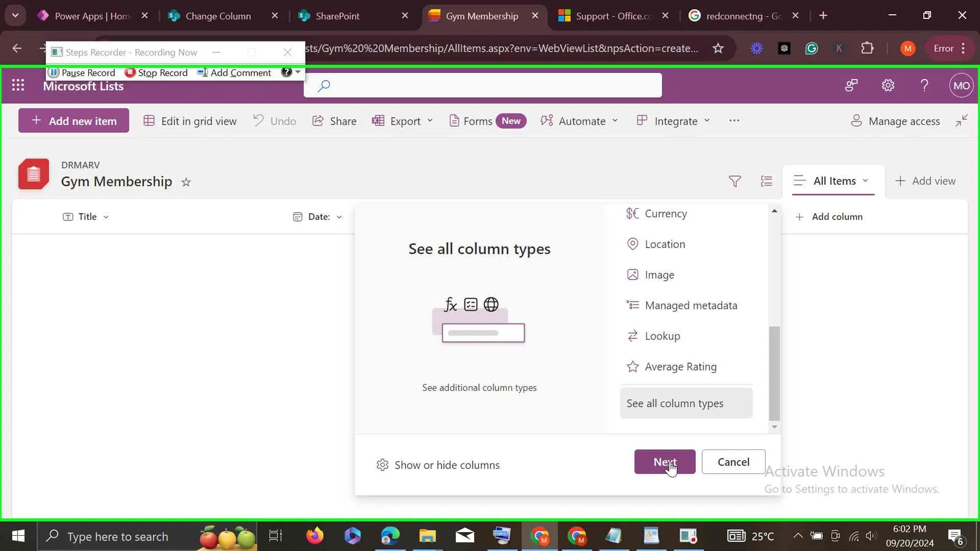Click the Next button
The width and height of the screenshot is (980, 551).
pos(665,462)
